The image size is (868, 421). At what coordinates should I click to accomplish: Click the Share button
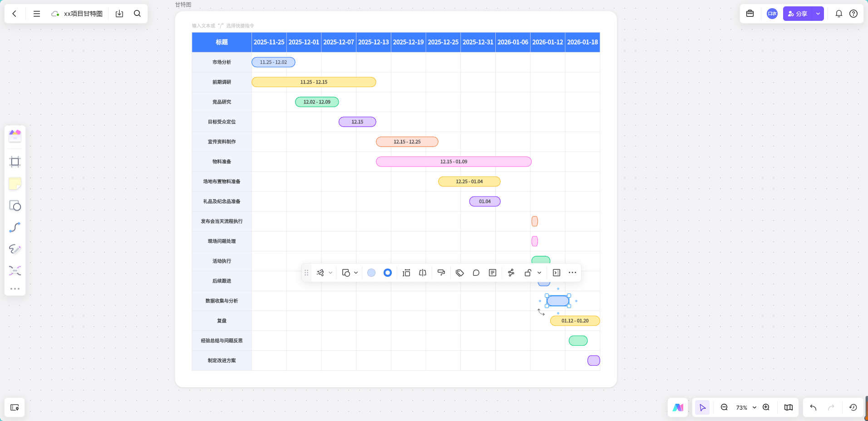[798, 14]
